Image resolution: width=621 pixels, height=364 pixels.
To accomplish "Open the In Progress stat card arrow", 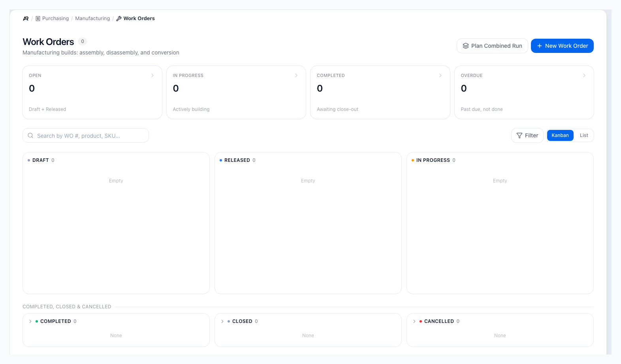I will point(296,75).
